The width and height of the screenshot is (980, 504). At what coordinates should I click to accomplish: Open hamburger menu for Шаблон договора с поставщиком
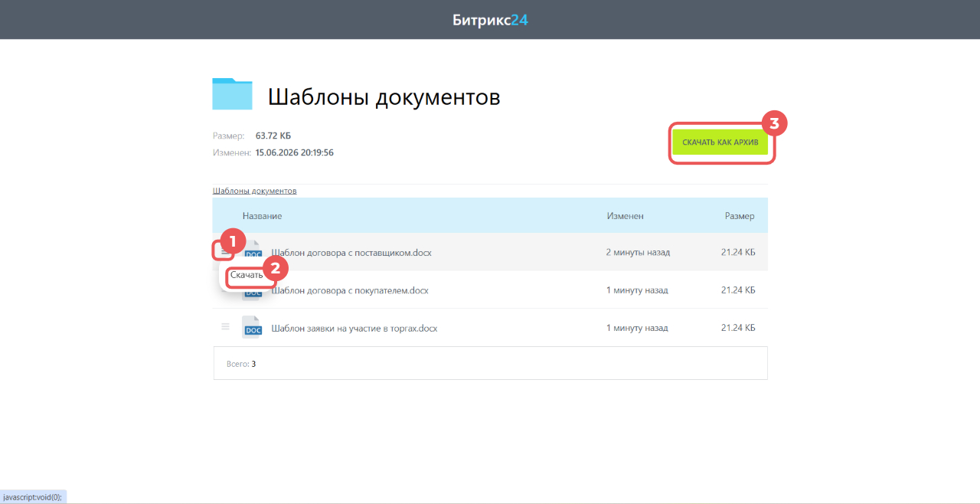point(224,251)
